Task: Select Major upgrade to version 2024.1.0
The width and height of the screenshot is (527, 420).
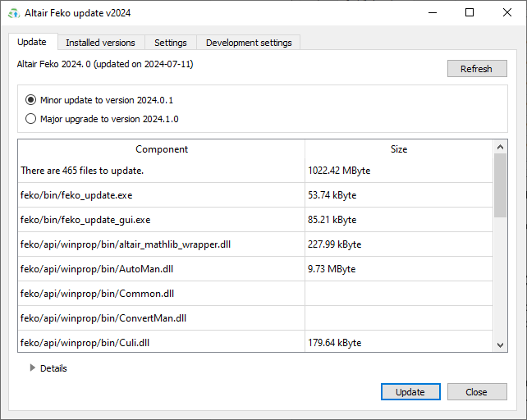Action: point(31,119)
